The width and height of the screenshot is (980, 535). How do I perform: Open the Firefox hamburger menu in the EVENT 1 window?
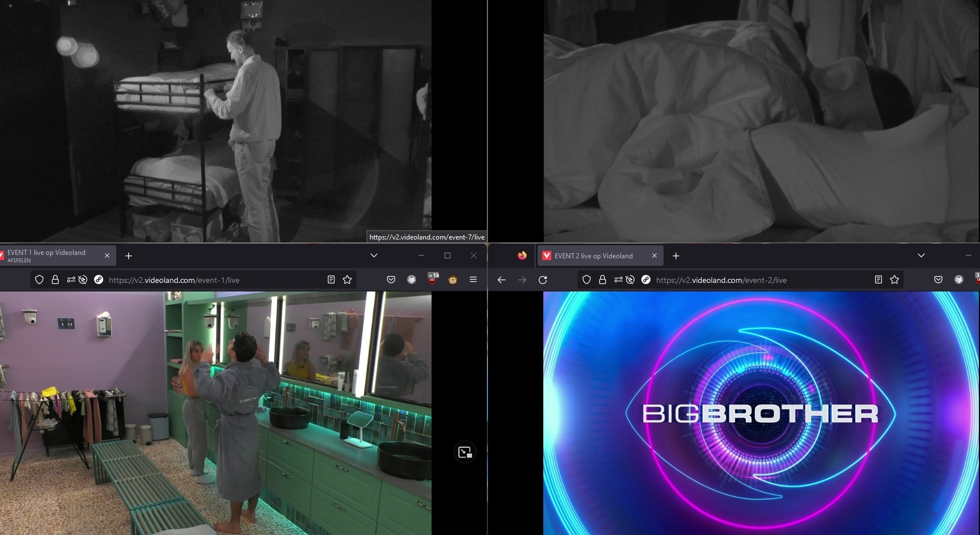coord(473,279)
